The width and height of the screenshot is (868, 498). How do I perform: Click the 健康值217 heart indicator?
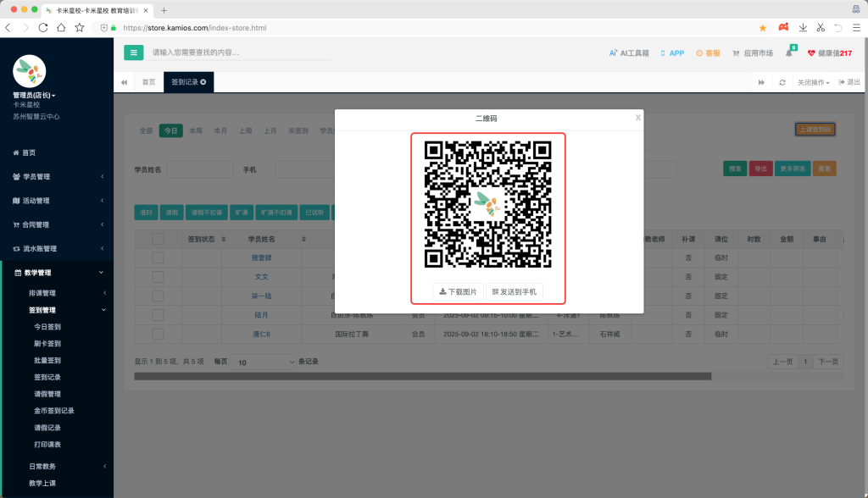tap(829, 53)
